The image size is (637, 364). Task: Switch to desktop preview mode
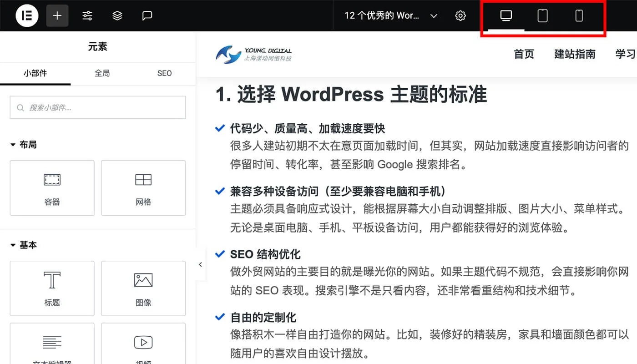click(x=506, y=16)
